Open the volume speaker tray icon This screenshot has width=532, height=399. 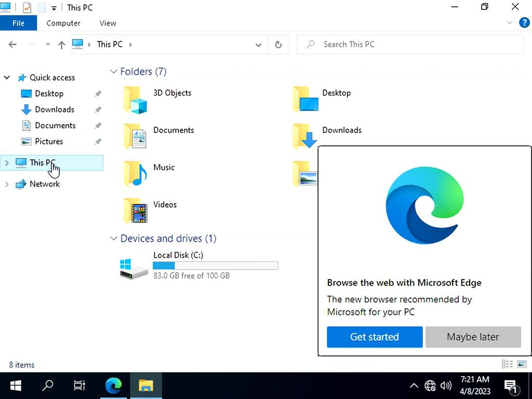[446, 385]
